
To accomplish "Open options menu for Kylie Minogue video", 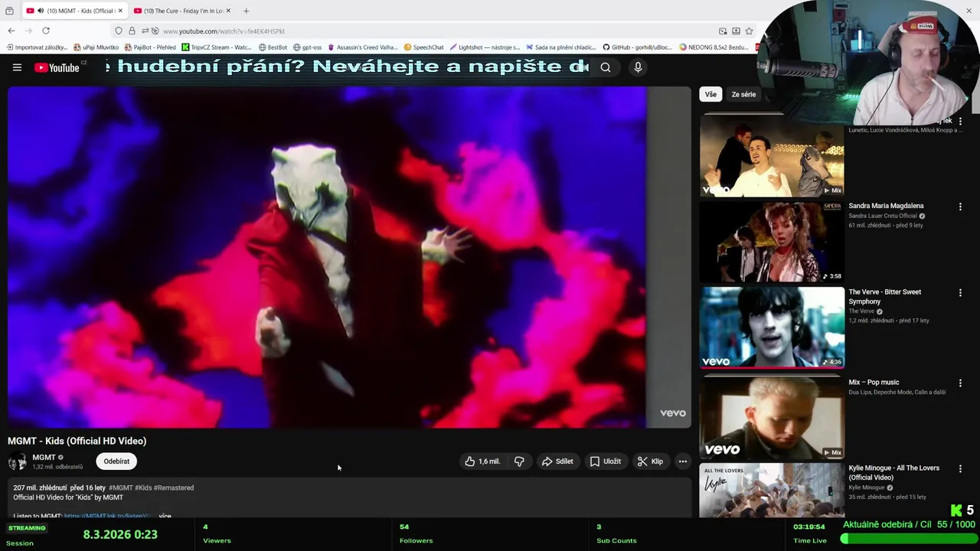I will pos(960,469).
